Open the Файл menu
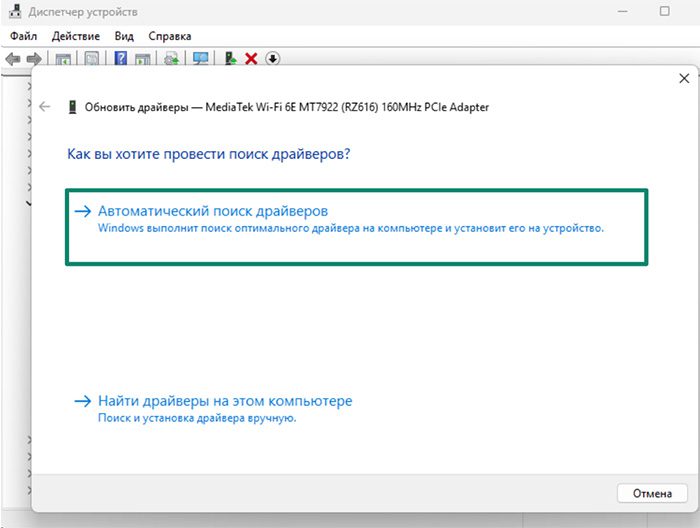Screen dimensions: 700x528 24,36
